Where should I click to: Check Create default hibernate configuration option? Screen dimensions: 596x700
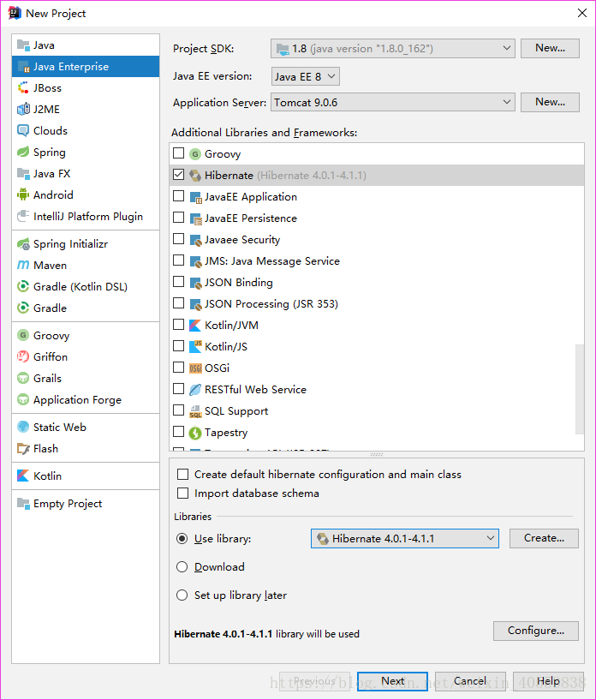click(183, 474)
